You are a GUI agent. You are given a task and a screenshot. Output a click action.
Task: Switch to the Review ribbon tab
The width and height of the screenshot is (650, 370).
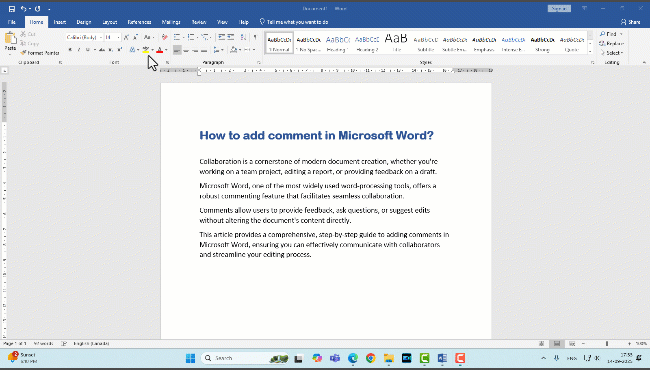pos(199,22)
